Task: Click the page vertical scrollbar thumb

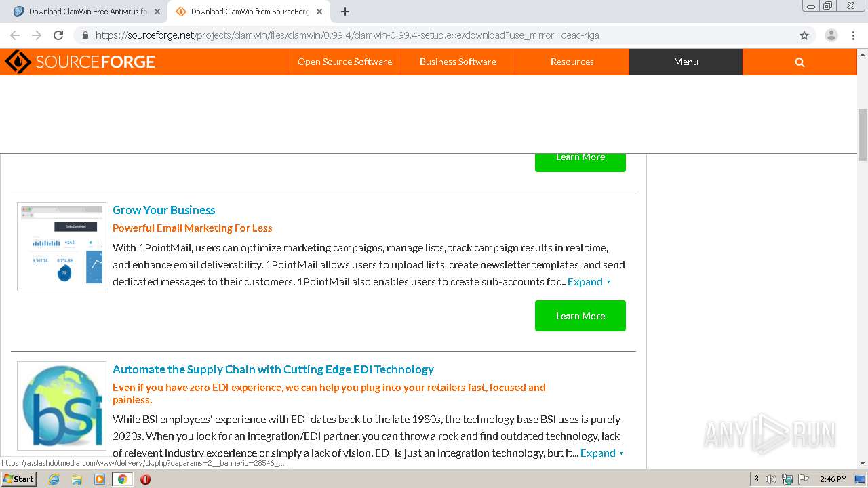Action: click(x=863, y=134)
